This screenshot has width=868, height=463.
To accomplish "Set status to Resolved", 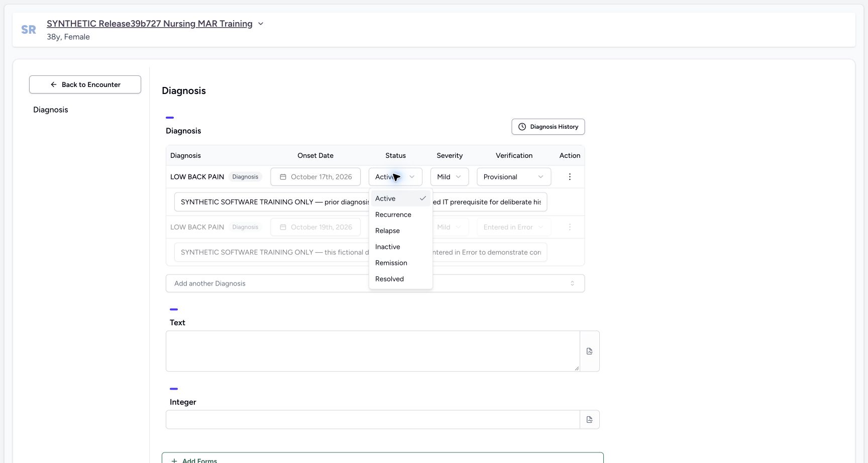I will tap(400, 279).
